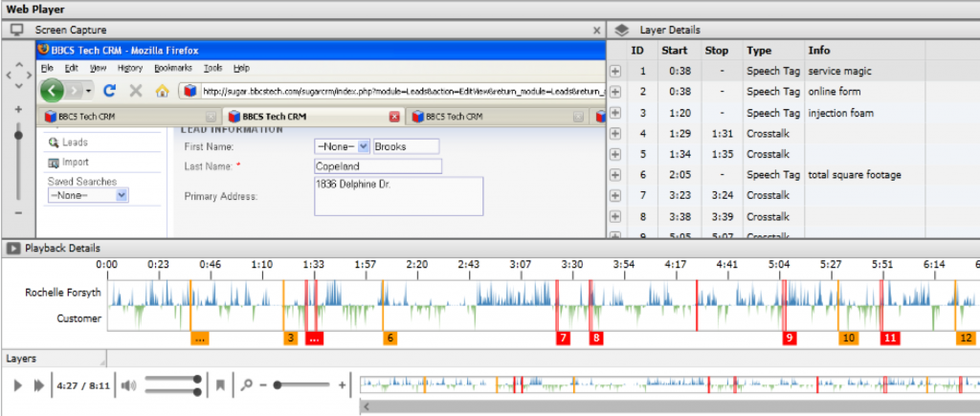
Task: Expand layer row 3 injection foam
Action: (x=615, y=113)
